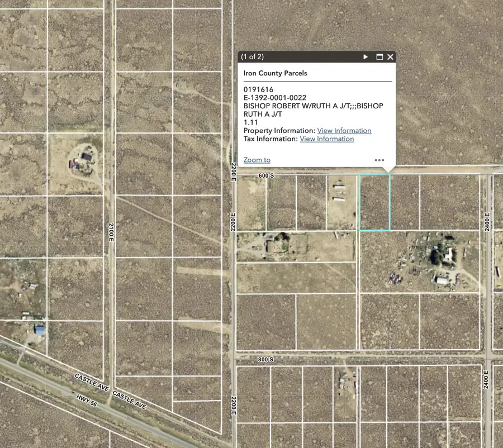Zoom to the selected parcel
The width and height of the screenshot is (503, 448).
(x=257, y=160)
